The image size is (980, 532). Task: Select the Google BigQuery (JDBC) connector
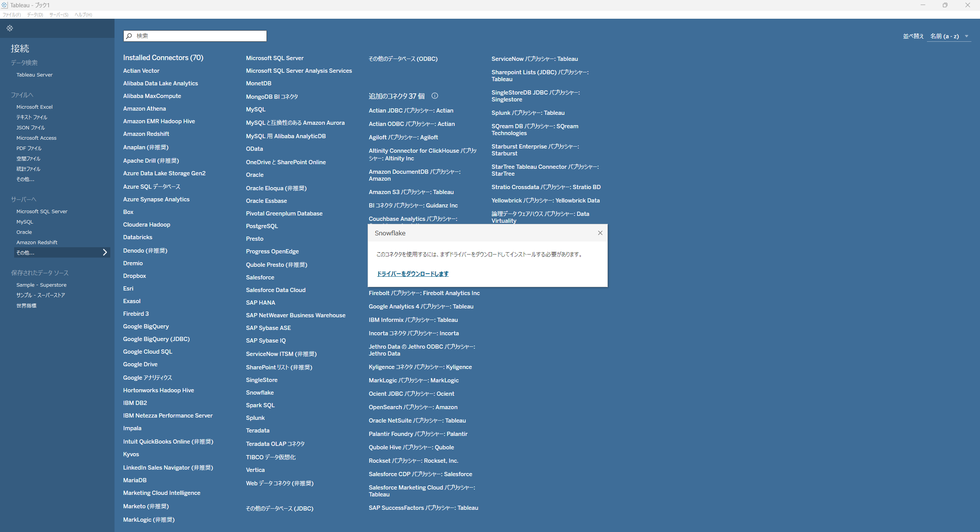pyautogui.click(x=156, y=339)
